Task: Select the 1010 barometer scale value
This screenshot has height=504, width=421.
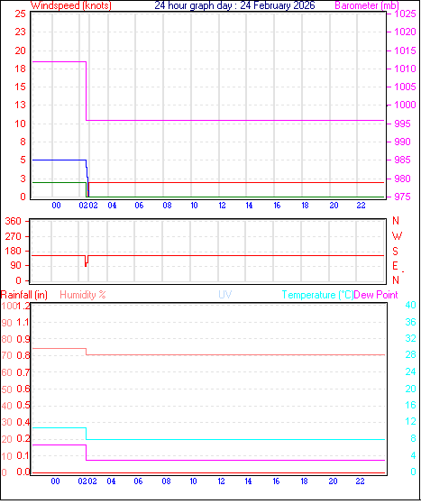Action: coord(405,69)
